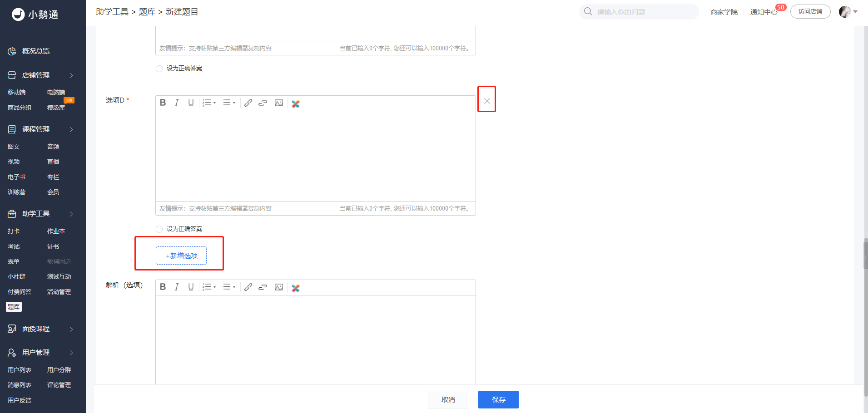
Task: Open unordered list dropdown in 解析 toolbar
Action: [x=229, y=287]
